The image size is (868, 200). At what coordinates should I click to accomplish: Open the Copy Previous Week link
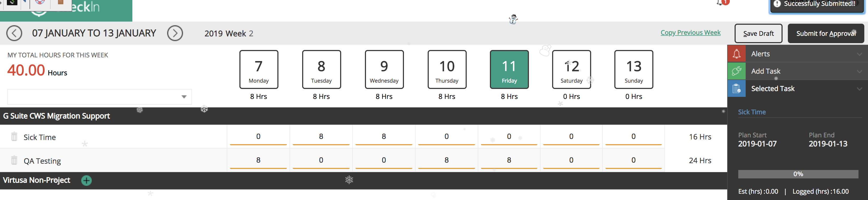pyautogui.click(x=691, y=33)
